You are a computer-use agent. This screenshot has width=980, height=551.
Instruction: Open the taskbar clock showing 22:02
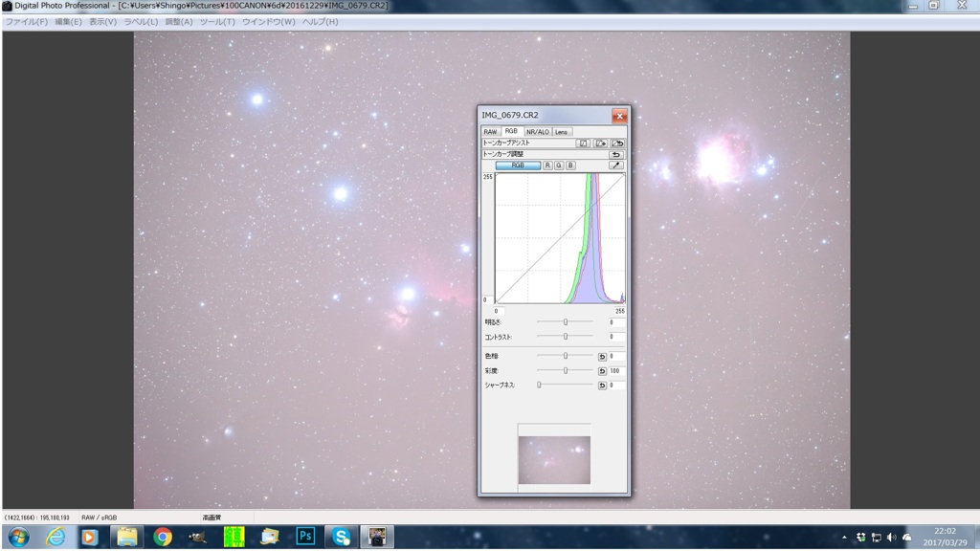945,538
